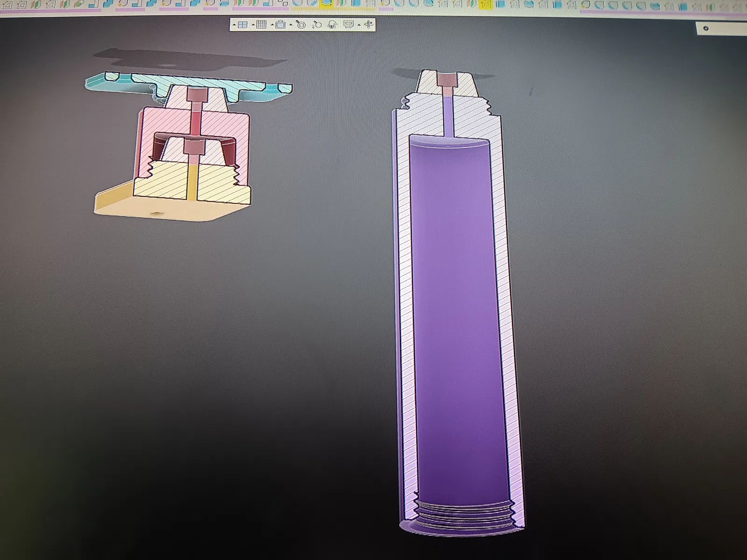Open the Grid and Snaps icon

click(261, 25)
